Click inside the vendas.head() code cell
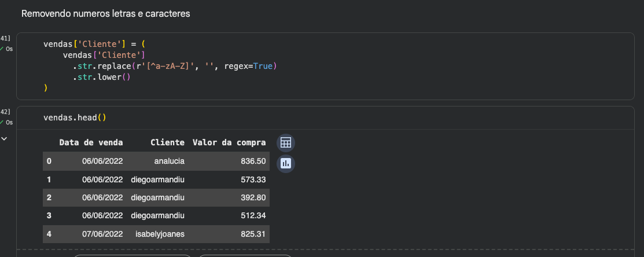 pyautogui.click(x=75, y=118)
